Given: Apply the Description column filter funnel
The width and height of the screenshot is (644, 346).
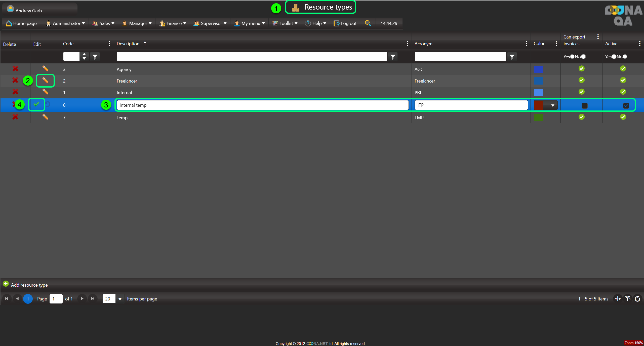Looking at the screenshot, I should coord(393,57).
